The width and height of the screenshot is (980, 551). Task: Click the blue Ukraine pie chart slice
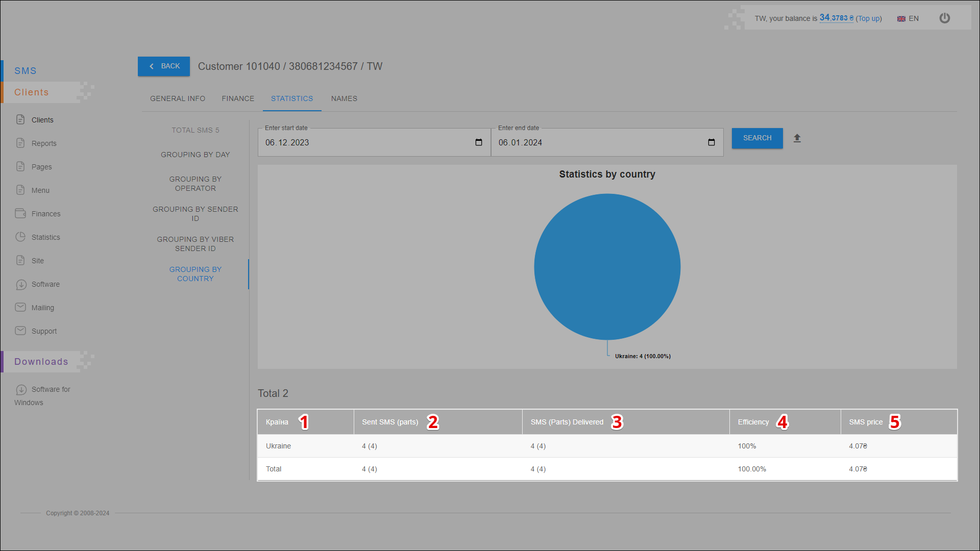pos(607,266)
